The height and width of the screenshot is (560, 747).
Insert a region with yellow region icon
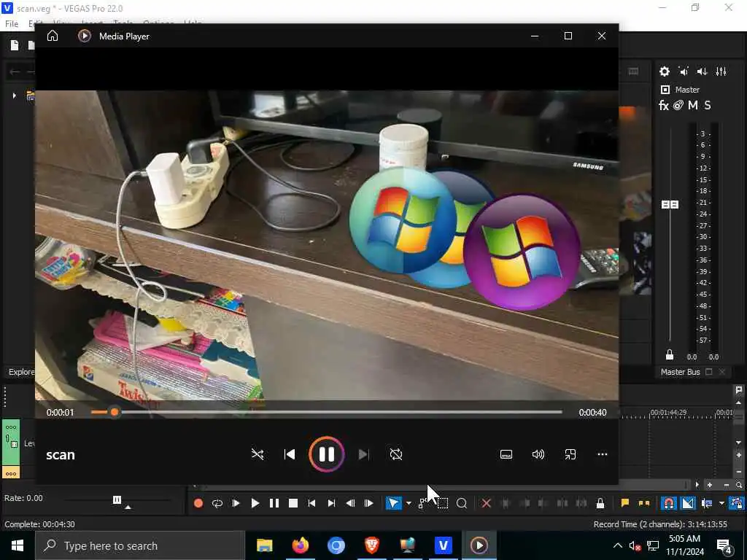(644, 503)
